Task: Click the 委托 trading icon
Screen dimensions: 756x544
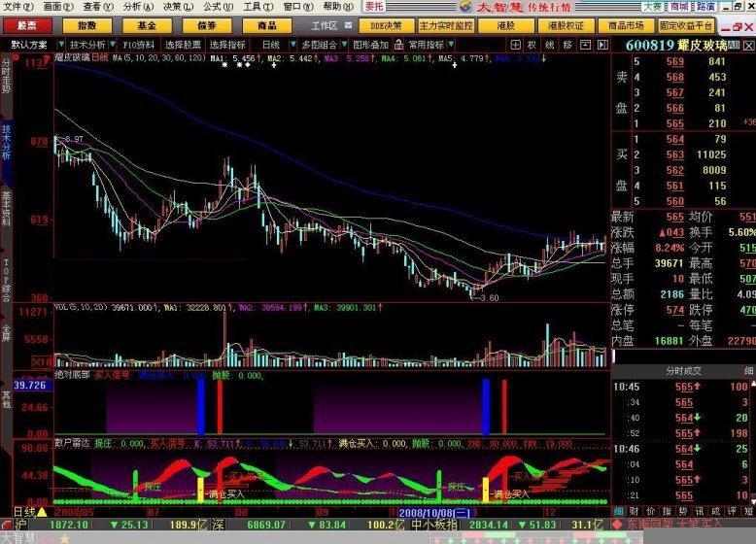Action: click(x=375, y=7)
